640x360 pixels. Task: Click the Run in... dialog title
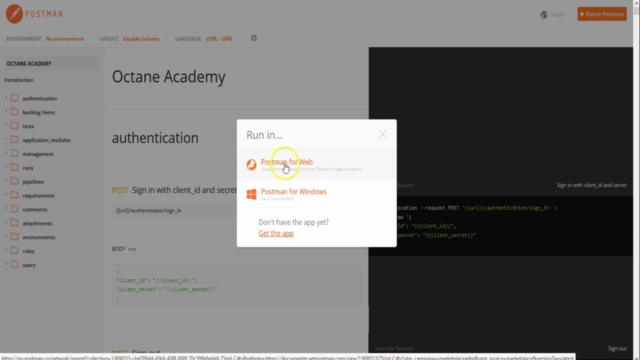coord(264,135)
